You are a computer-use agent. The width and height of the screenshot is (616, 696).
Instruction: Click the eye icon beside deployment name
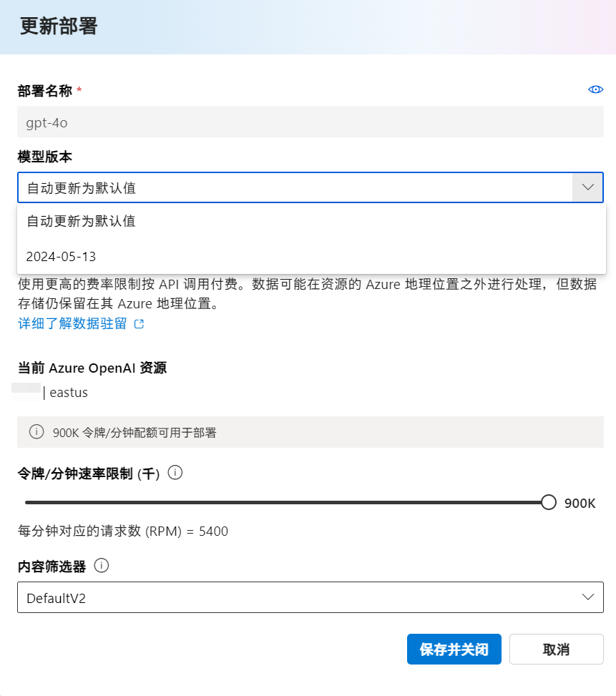click(595, 89)
